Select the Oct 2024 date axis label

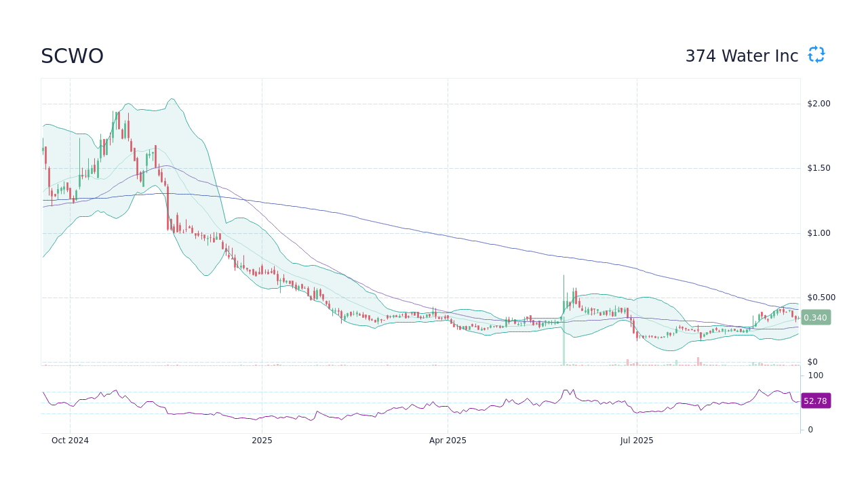(70, 440)
